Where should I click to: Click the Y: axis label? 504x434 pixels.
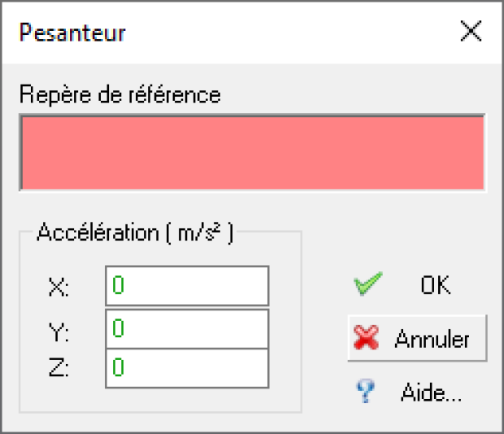tap(59, 332)
